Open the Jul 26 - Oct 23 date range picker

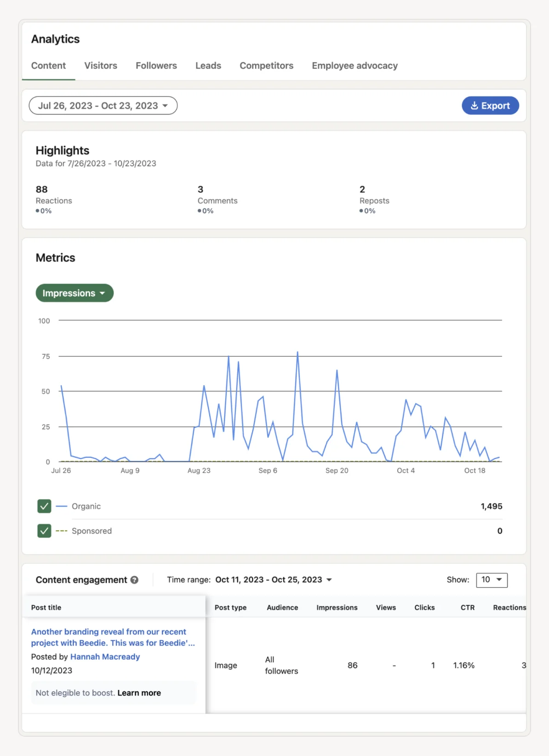(103, 106)
